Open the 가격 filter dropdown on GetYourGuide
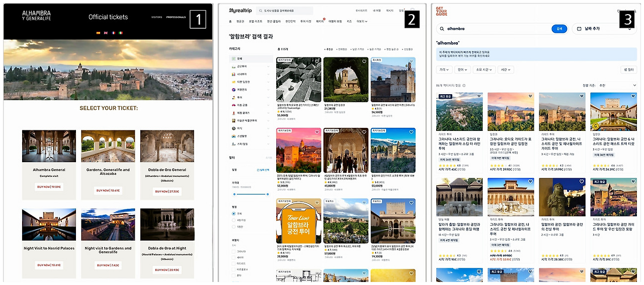Viewport: 644px width, 285px height. (x=444, y=69)
